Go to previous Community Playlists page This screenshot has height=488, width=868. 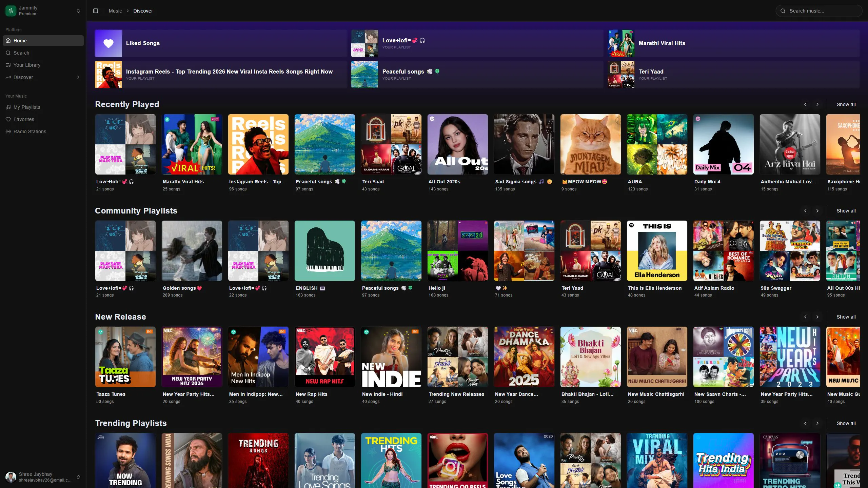tap(805, 211)
